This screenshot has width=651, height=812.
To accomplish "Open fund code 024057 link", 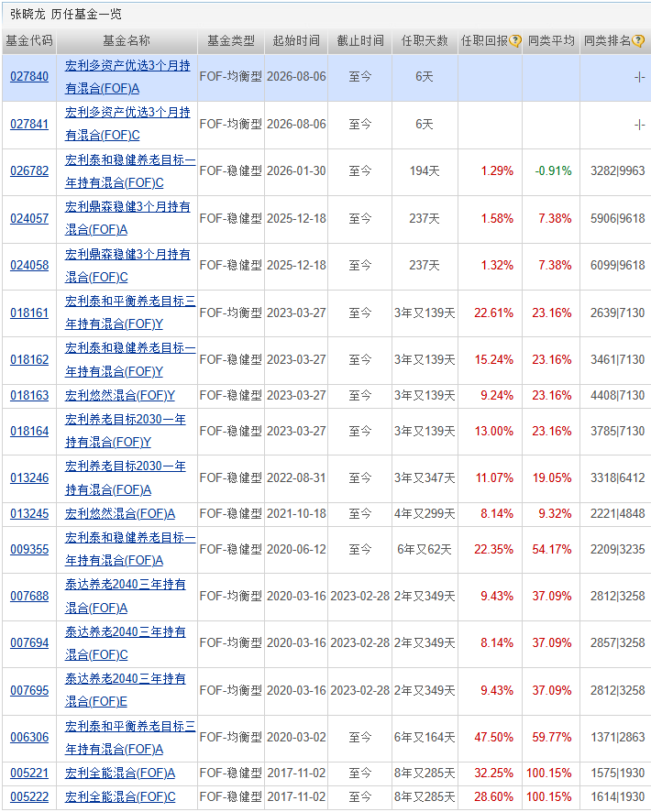I will pyautogui.click(x=29, y=218).
